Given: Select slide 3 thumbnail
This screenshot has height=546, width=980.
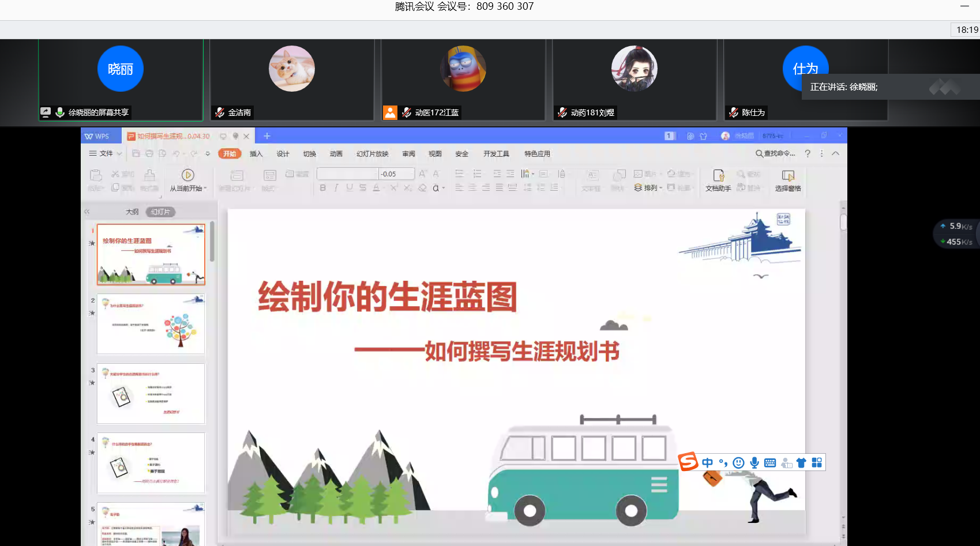Looking at the screenshot, I should [x=151, y=394].
